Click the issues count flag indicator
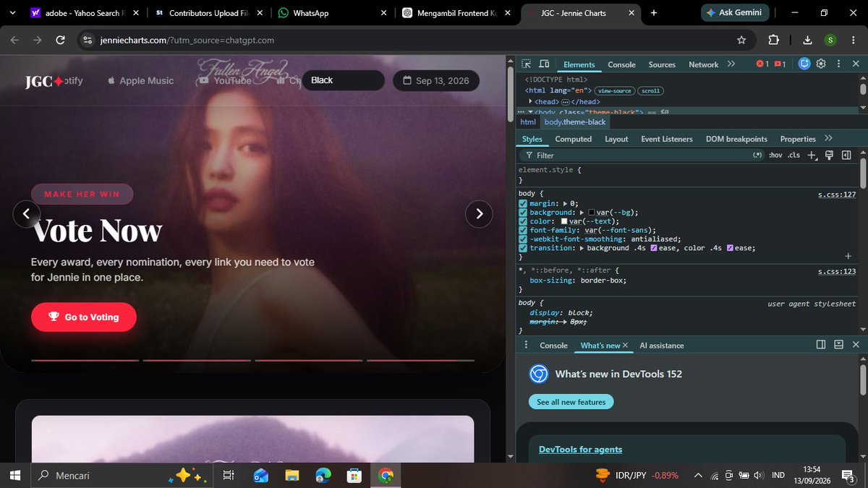 (780, 64)
